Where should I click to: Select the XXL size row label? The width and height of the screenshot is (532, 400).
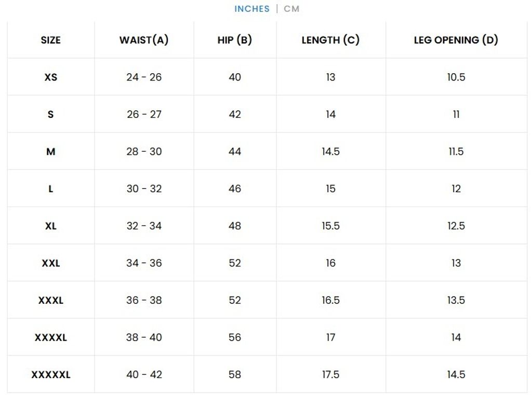pyautogui.click(x=50, y=263)
